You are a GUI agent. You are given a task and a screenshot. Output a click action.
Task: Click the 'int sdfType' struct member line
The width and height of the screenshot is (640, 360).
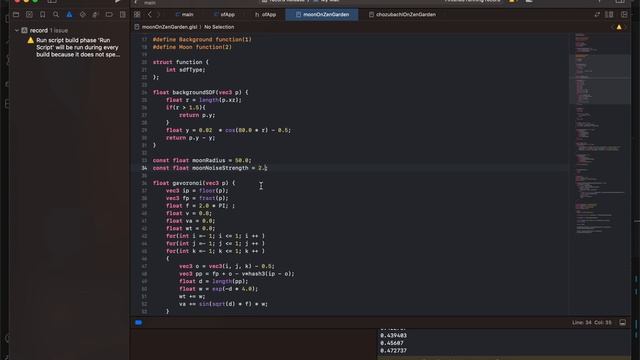(186, 70)
